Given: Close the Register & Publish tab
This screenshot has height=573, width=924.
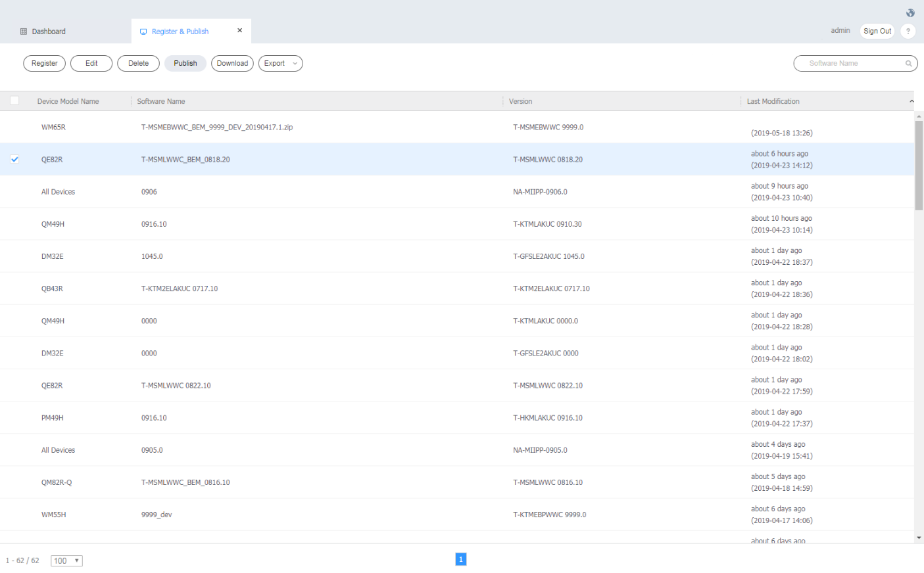Looking at the screenshot, I should [x=239, y=30].
